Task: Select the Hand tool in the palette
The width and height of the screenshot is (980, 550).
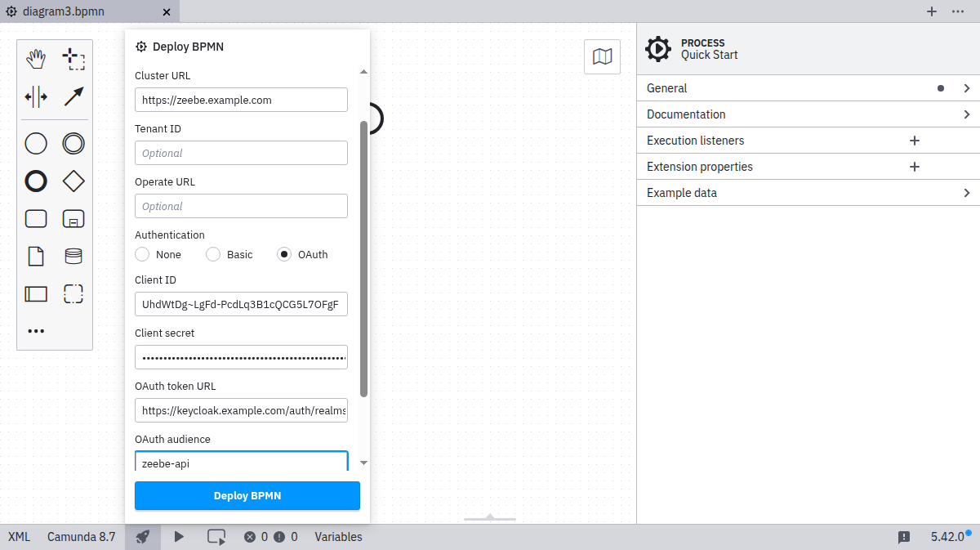Action: [x=36, y=58]
